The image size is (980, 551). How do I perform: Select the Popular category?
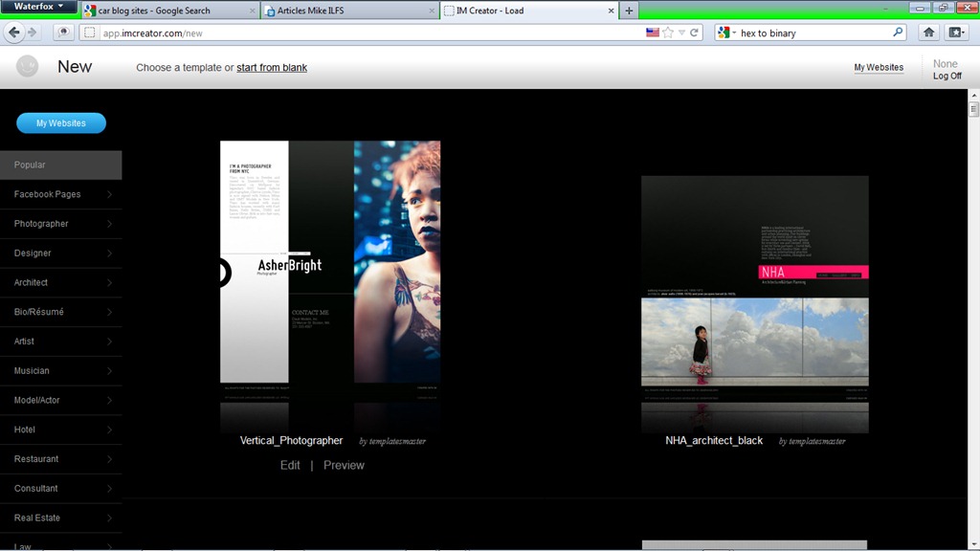60,165
